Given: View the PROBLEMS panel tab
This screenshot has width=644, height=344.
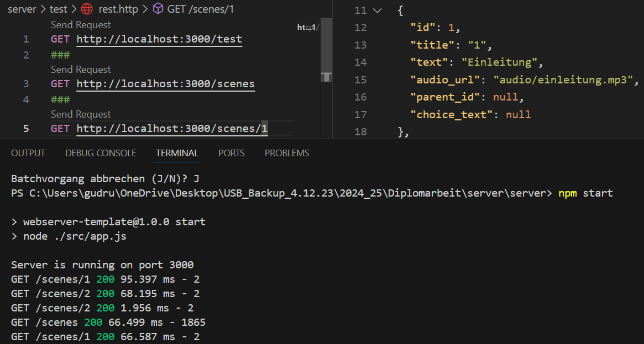Looking at the screenshot, I should coord(286,153).
